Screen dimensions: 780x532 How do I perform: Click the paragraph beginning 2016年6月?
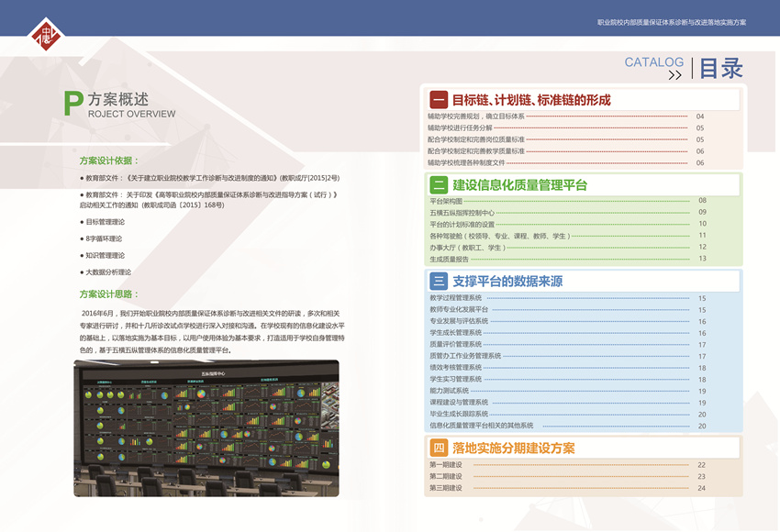(x=212, y=332)
